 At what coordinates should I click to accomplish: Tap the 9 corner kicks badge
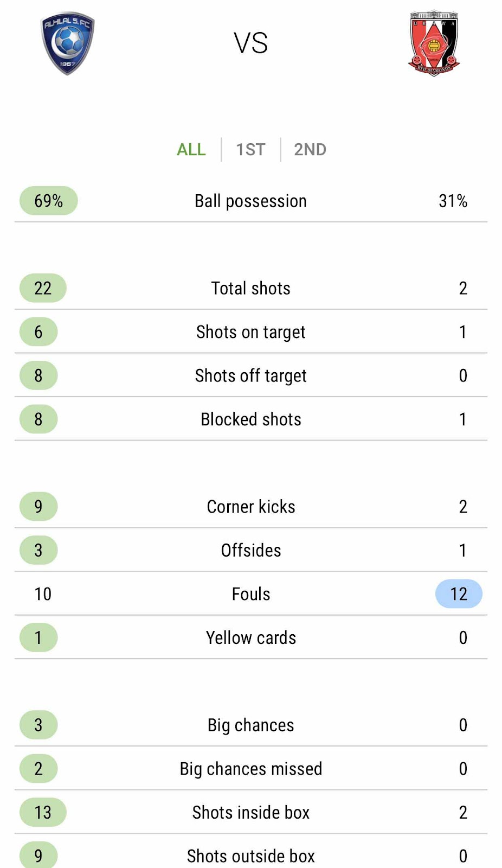pos(38,506)
